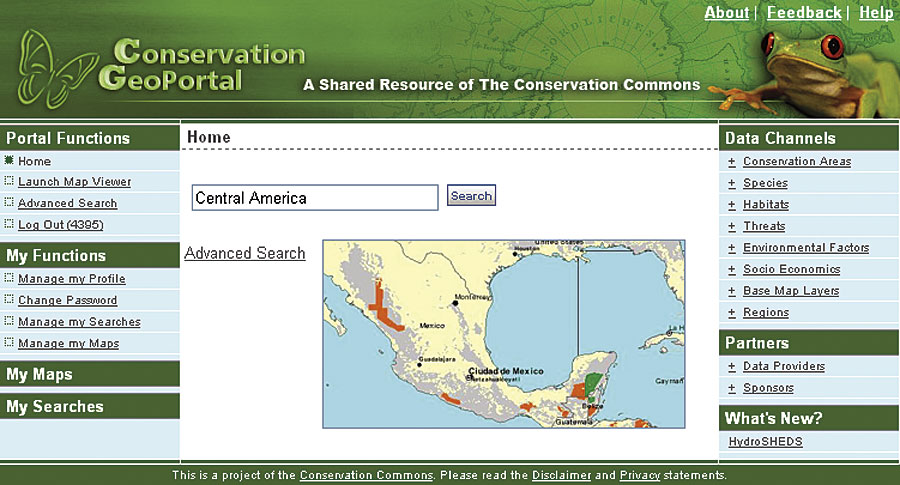Expand the Socio Economics plus sign

[731, 270]
